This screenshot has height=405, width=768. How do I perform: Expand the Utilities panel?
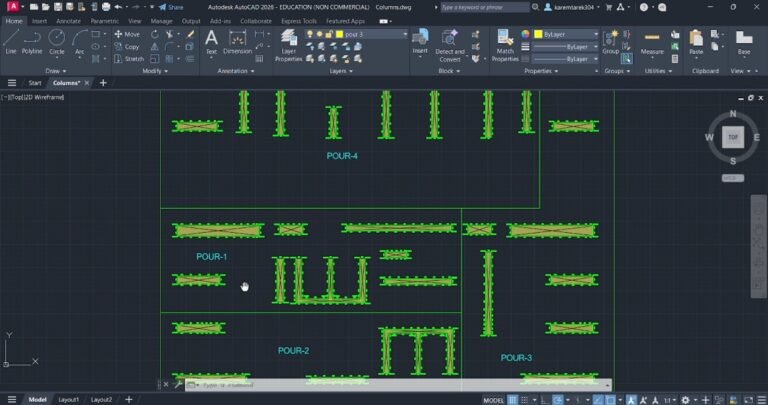click(x=657, y=71)
